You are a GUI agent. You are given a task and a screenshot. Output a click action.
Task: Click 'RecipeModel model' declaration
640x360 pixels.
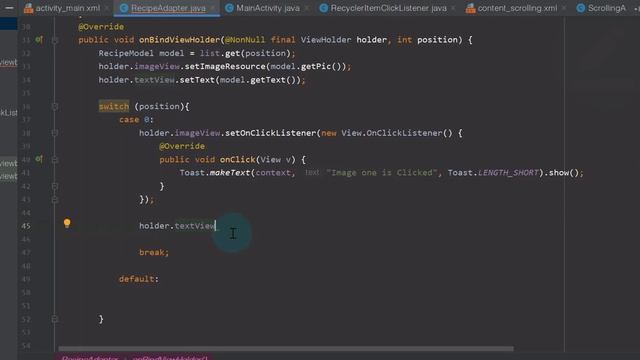(x=141, y=53)
